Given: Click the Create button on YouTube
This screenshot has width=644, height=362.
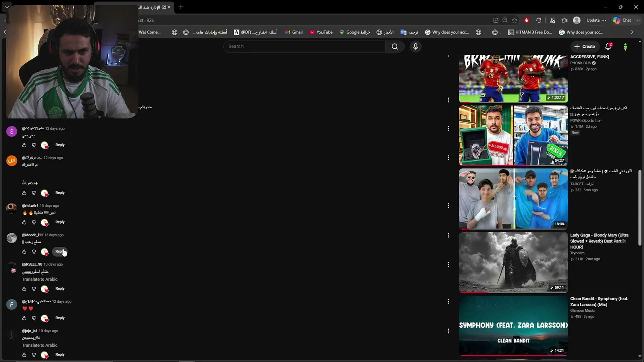Looking at the screenshot, I should tap(585, 46).
